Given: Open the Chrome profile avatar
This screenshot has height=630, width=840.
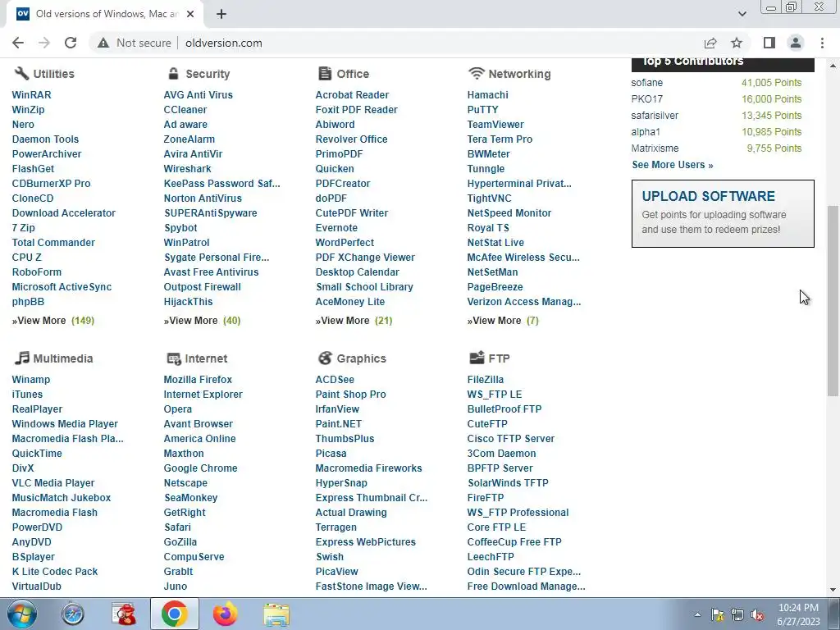Looking at the screenshot, I should (796, 43).
